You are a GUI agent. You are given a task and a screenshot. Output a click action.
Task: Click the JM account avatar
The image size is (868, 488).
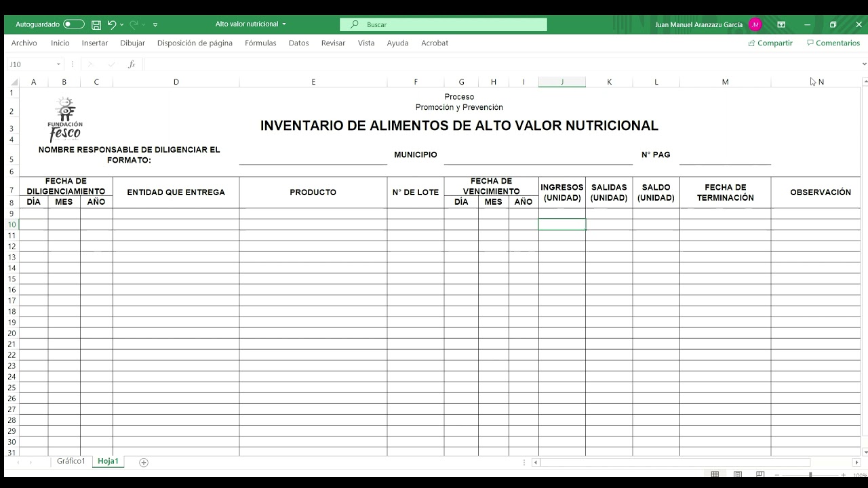pos(755,24)
